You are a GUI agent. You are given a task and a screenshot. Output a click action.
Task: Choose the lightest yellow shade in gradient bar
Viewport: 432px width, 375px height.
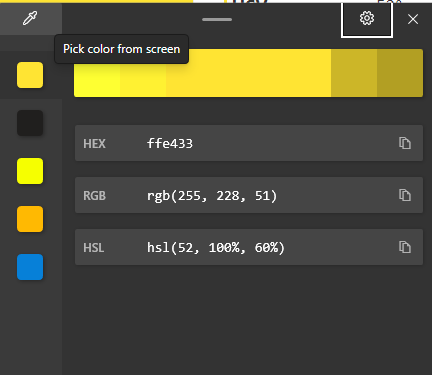coord(97,80)
